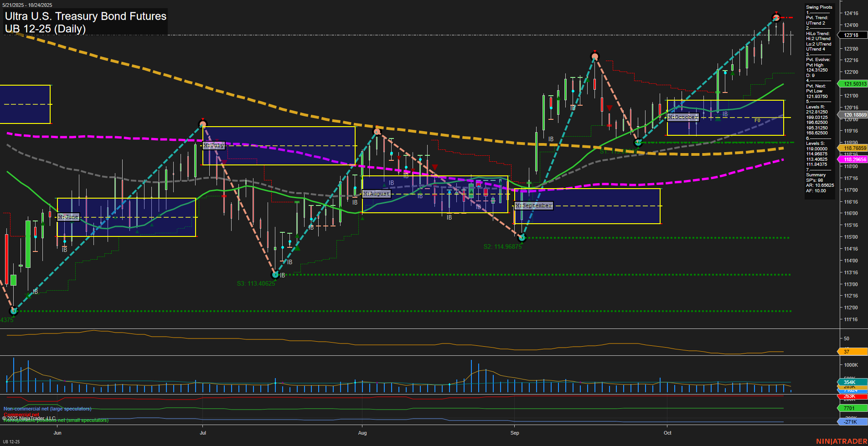Toggle the Commercial net legend label
Viewport: 868px width, 446px height.
pos(21,415)
